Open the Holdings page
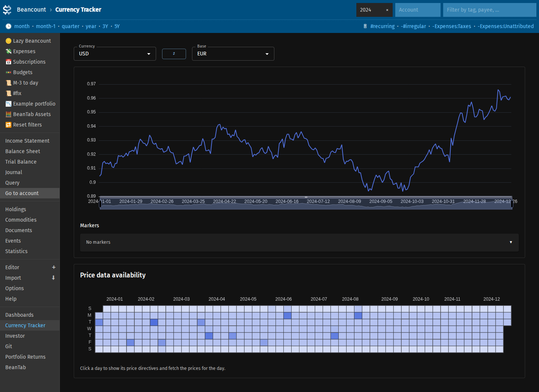 tap(30, 209)
